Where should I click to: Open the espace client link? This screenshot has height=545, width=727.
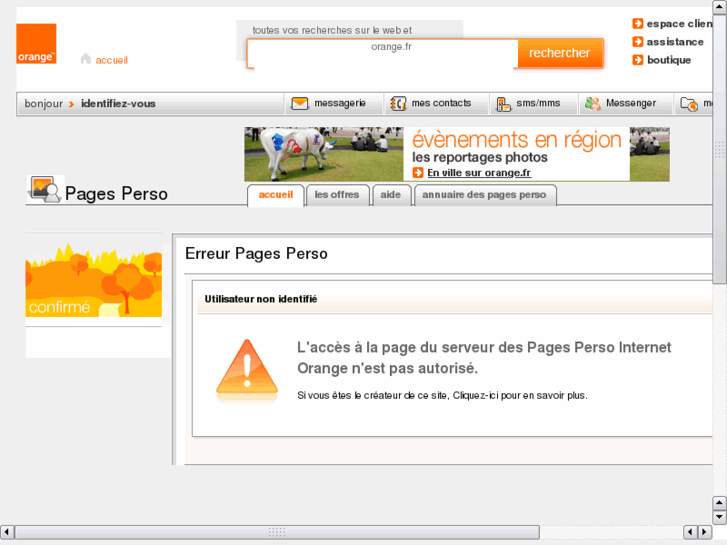tap(679, 24)
